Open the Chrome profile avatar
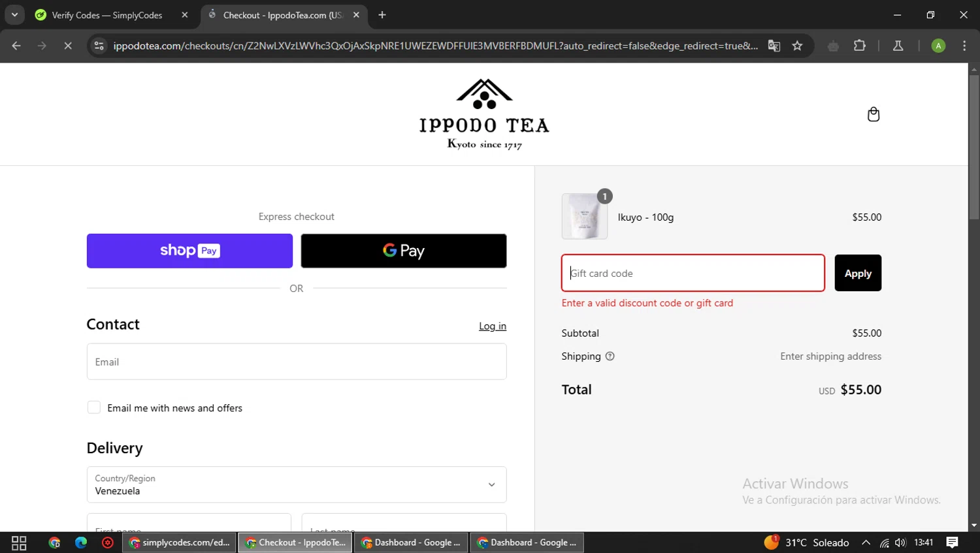This screenshot has width=980, height=553. [938, 46]
